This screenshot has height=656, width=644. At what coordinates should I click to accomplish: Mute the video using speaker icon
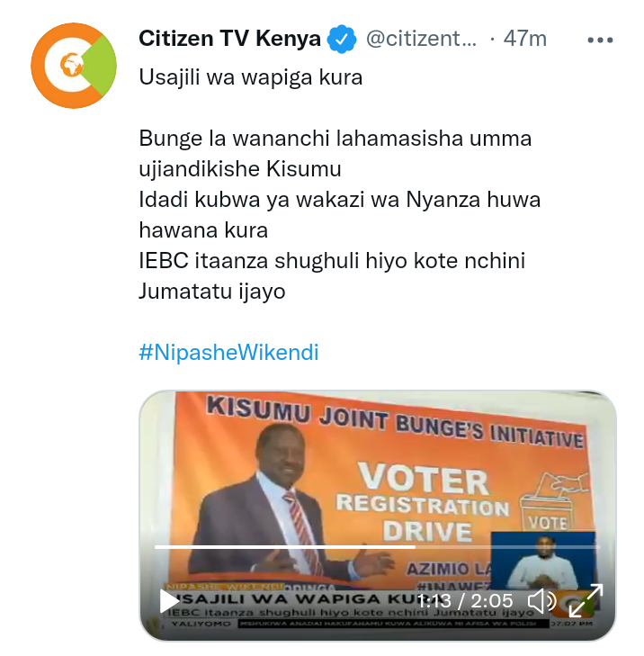tap(541, 601)
